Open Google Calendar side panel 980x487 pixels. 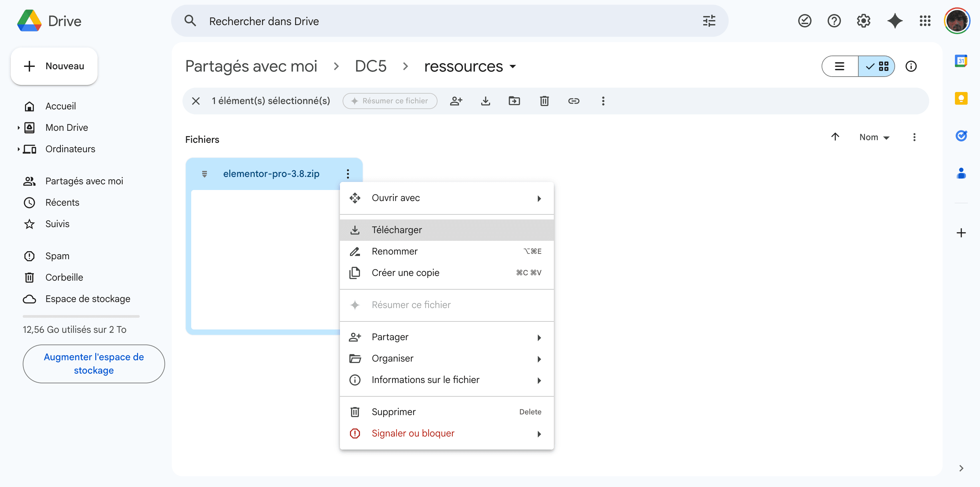point(961,61)
